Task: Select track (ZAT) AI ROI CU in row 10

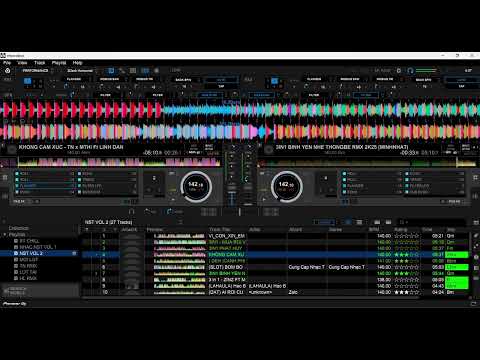Action: tap(226, 292)
